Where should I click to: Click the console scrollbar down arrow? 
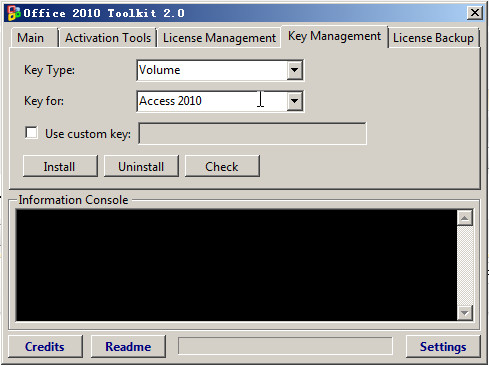tap(465, 313)
